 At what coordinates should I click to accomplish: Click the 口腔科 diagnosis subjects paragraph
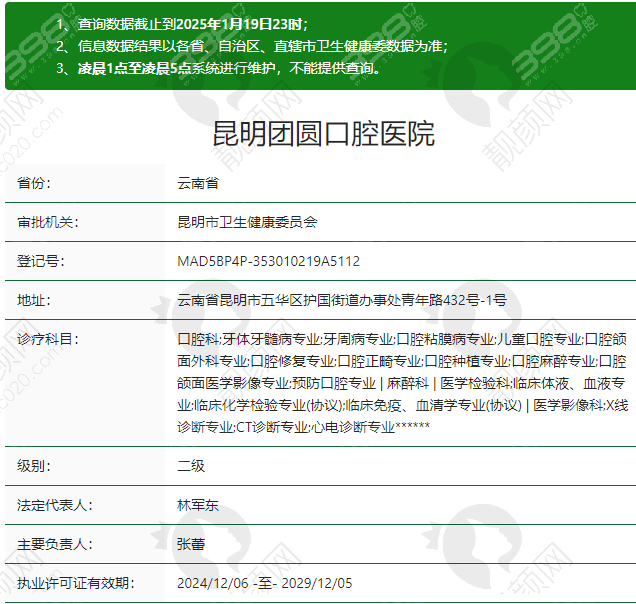(402, 383)
